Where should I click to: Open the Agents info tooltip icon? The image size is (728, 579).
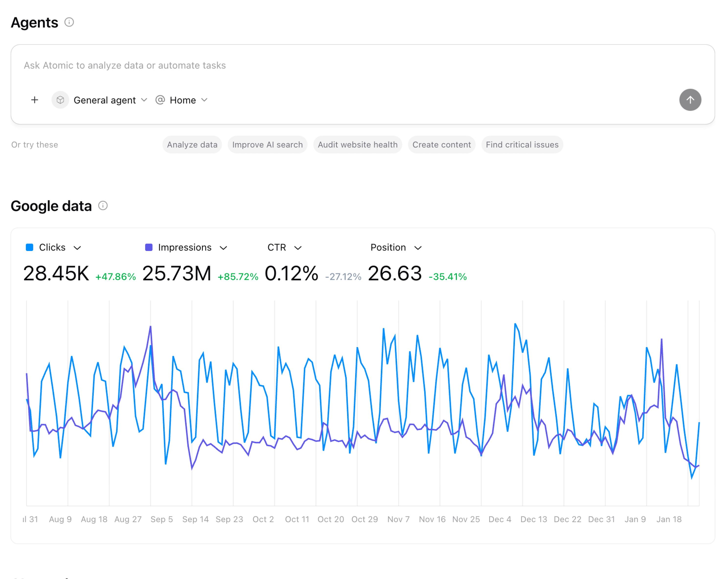[x=69, y=22]
